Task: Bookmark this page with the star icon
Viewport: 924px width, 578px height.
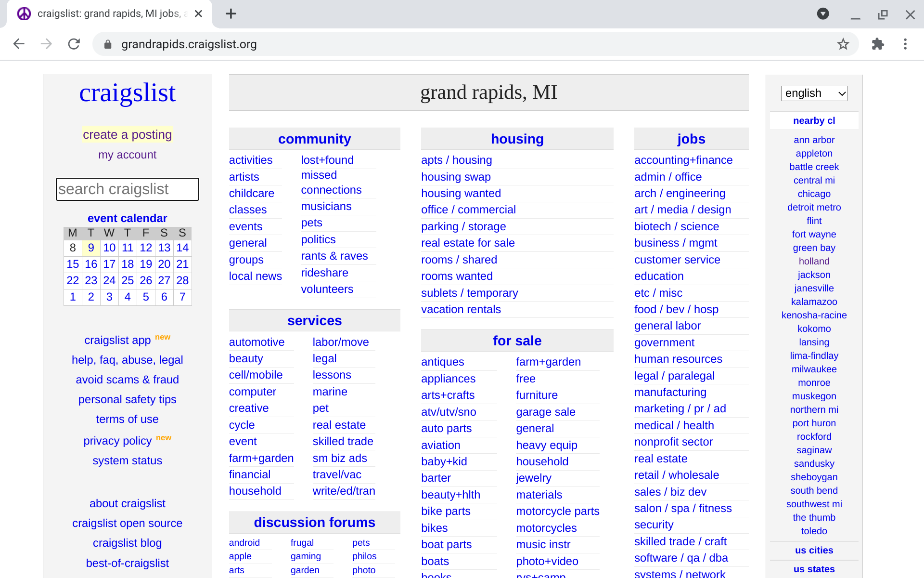Action: pyautogui.click(x=843, y=44)
